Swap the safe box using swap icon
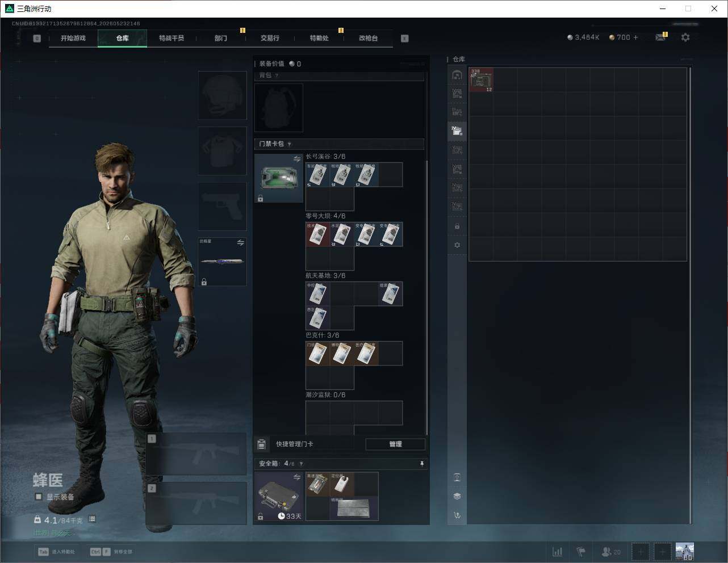Viewport: 728px width, 563px height. point(297,478)
